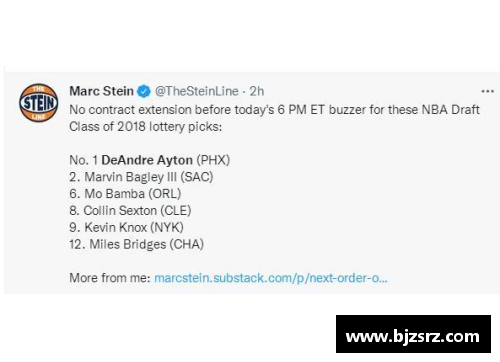Click the www.bjzsrz.com watermark banner
This screenshot has height=362, width=500.
(x=413, y=334)
